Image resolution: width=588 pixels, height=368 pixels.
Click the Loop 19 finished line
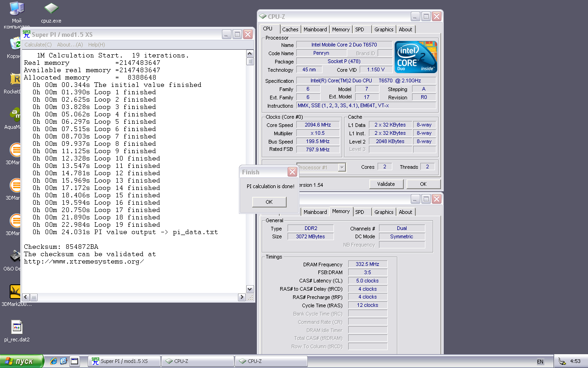click(96, 224)
